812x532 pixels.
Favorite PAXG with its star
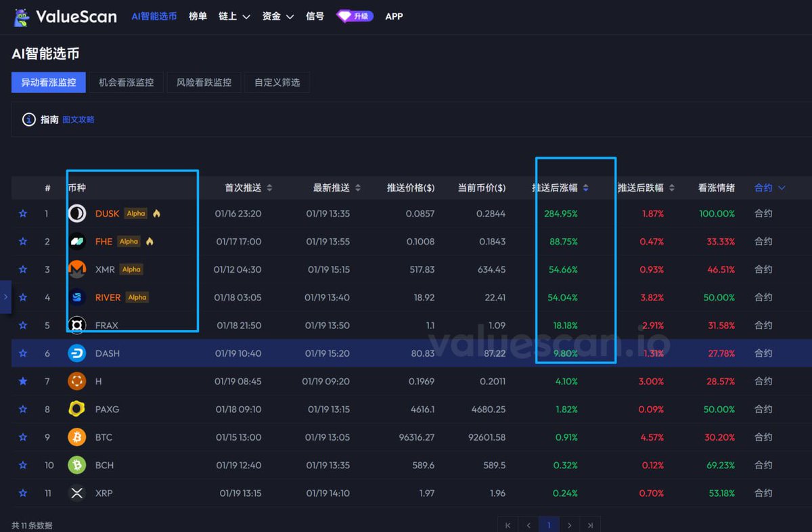[x=23, y=409]
